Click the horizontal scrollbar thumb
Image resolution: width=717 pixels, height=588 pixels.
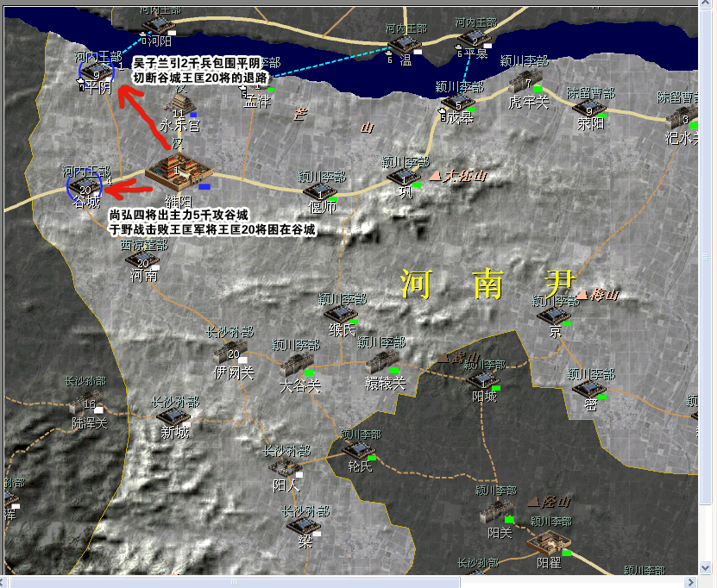pyautogui.click(x=235, y=582)
